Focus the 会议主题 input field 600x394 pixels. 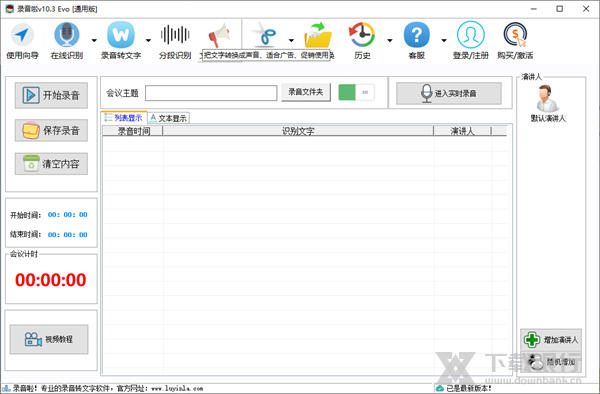point(211,93)
